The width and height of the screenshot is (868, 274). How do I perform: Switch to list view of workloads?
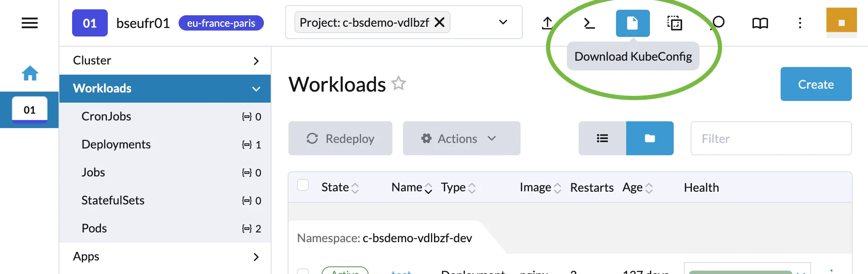(602, 138)
